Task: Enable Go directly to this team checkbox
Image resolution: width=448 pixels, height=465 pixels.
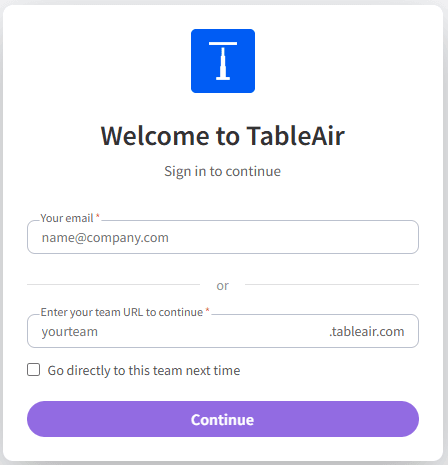Action: [x=33, y=370]
